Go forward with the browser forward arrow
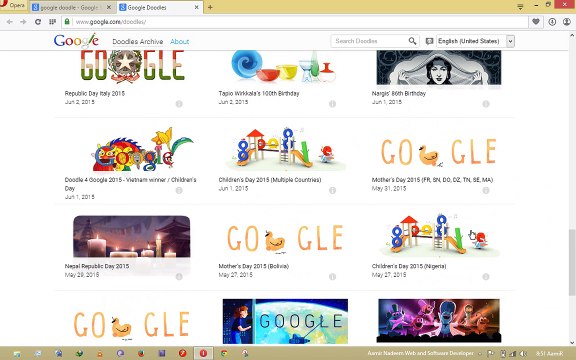The width and height of the screenshot is (576, 360). click(x=23, y=22)
